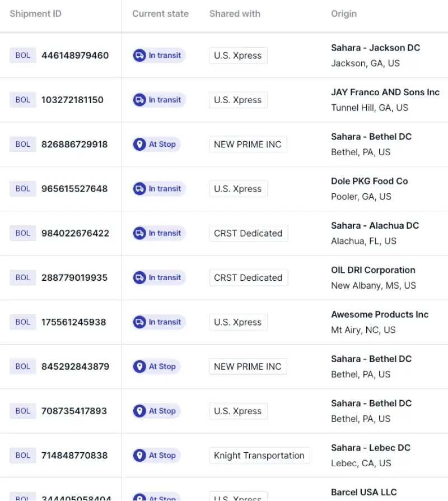Sort by the Current state column header
This screenshot has height=501, width=448.
tap(160, 14)
